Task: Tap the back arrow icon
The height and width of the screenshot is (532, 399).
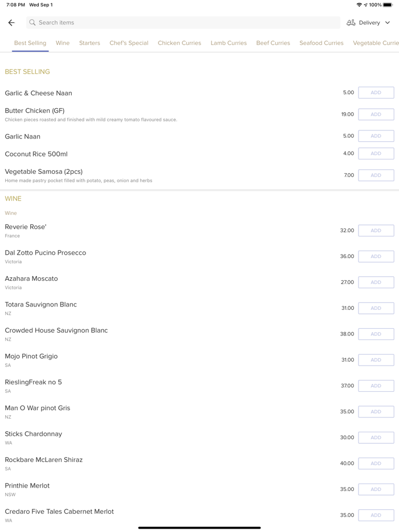Action: (11, 23)
